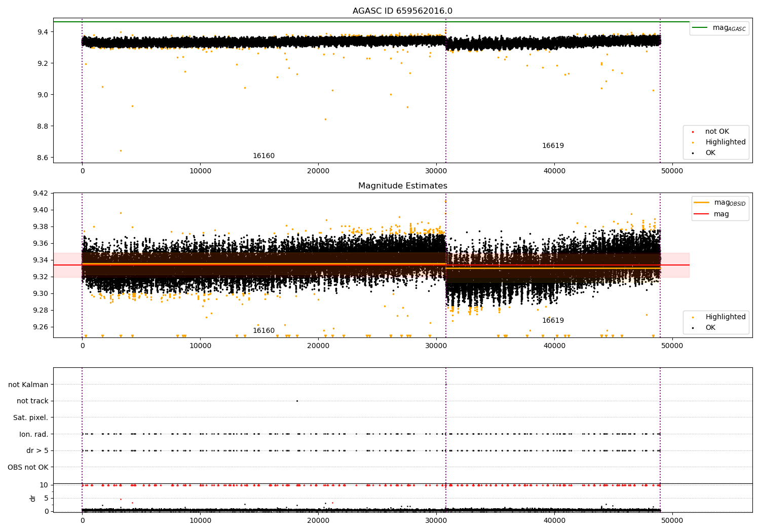Viewport: 760px width, 532px height.
Task: Click obsid label "16160" in Magnitude Estimates plot
Action: 263,331
